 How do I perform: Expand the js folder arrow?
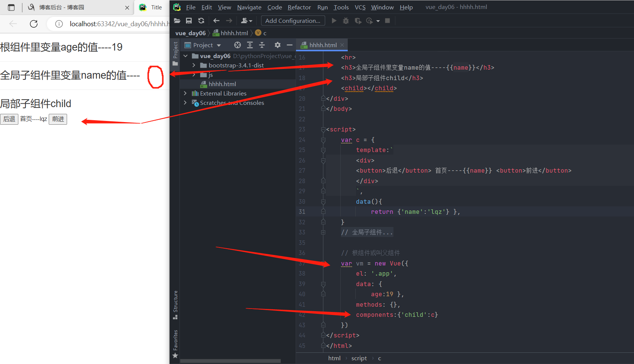(x=194, y=75)
